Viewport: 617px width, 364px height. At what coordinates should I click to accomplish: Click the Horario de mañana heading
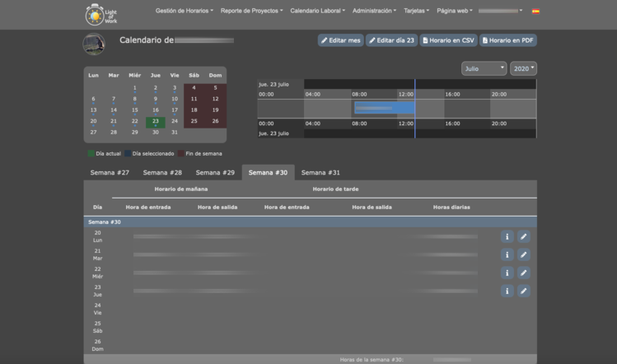[181, 189]
